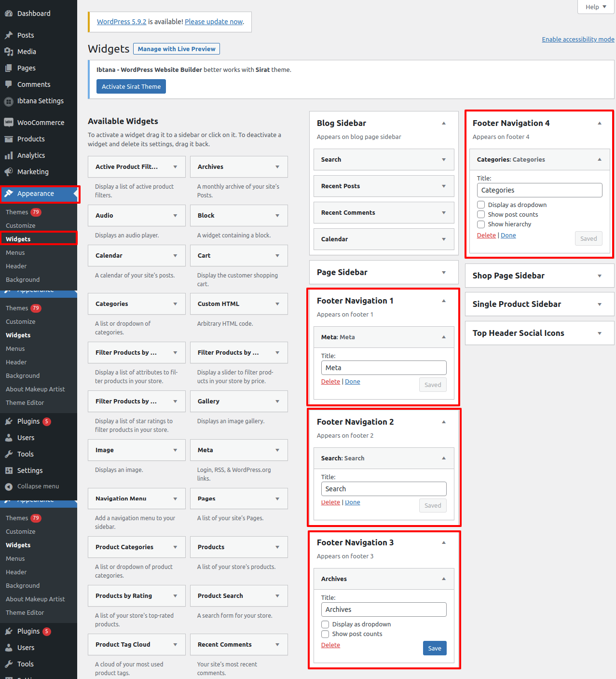The width and height of the screenshot is (616, 679).
Task: Expand the Shop Page Sidebar panel
Action: (539, 276)
